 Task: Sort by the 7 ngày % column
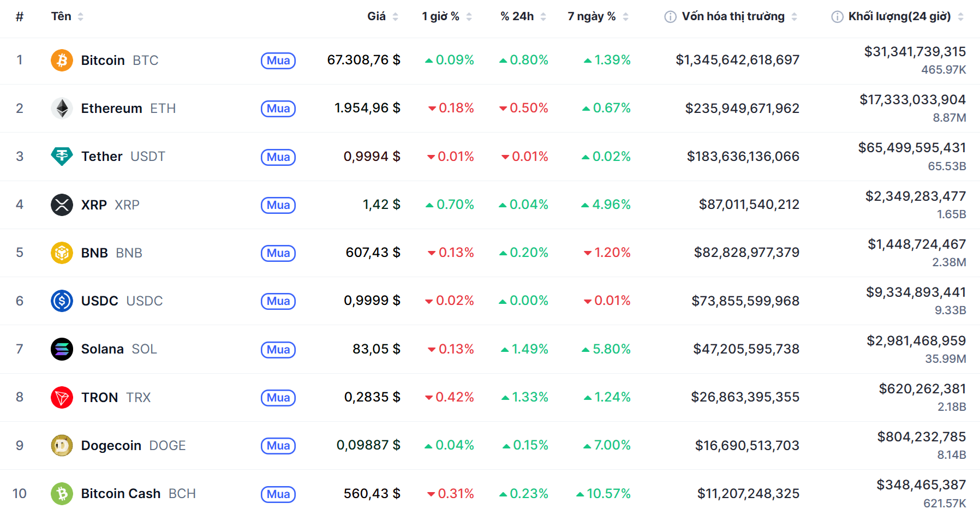tap(591, 16)
